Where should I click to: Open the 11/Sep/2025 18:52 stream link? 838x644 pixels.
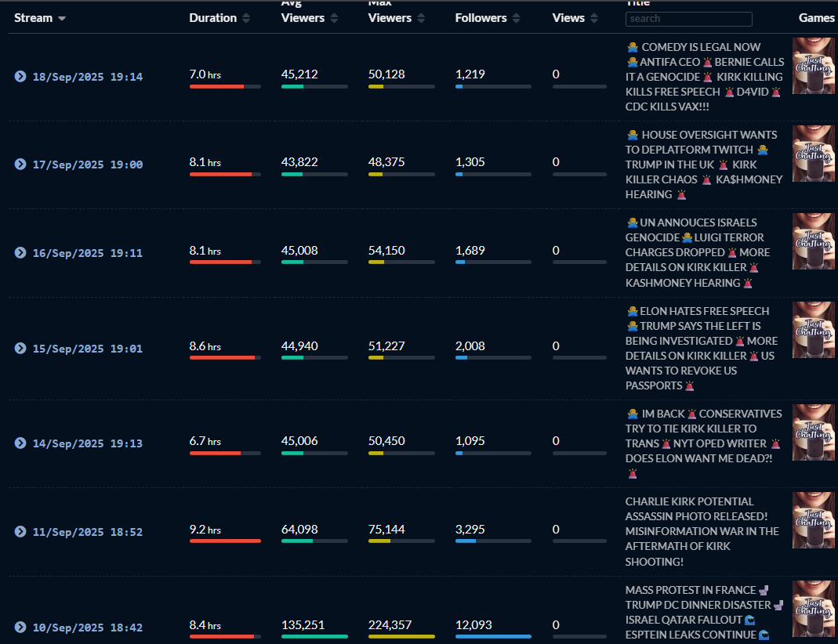[88, 533]
